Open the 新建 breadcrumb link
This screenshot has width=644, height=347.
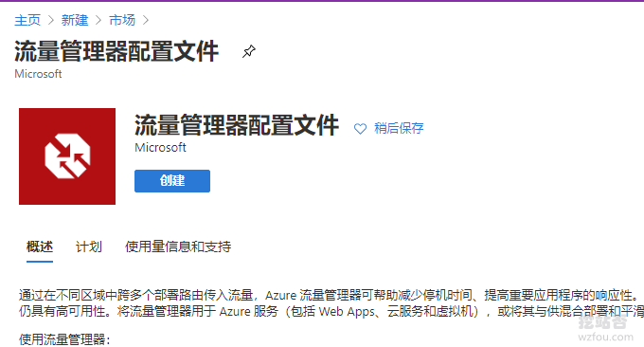75,20
